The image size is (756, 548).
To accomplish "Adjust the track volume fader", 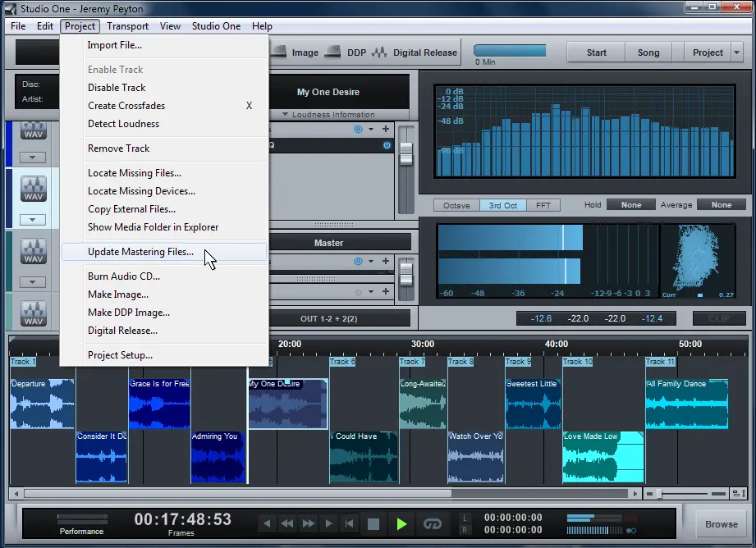I will pyautogui.click(x=406, y=153).
